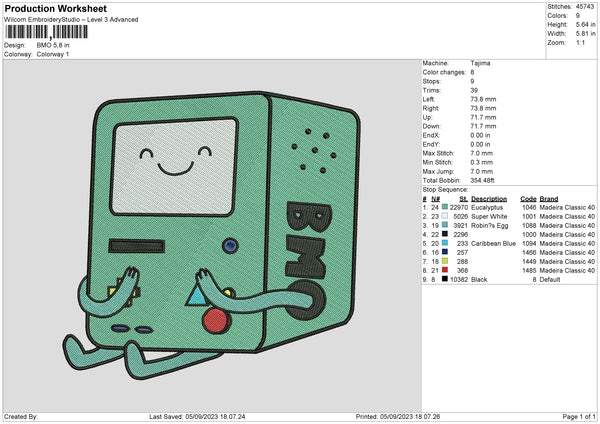The height and width of the screenshot is (424, 600).
Task: Click the yellow swatch in stop row 7
Action: pos(445,261)
